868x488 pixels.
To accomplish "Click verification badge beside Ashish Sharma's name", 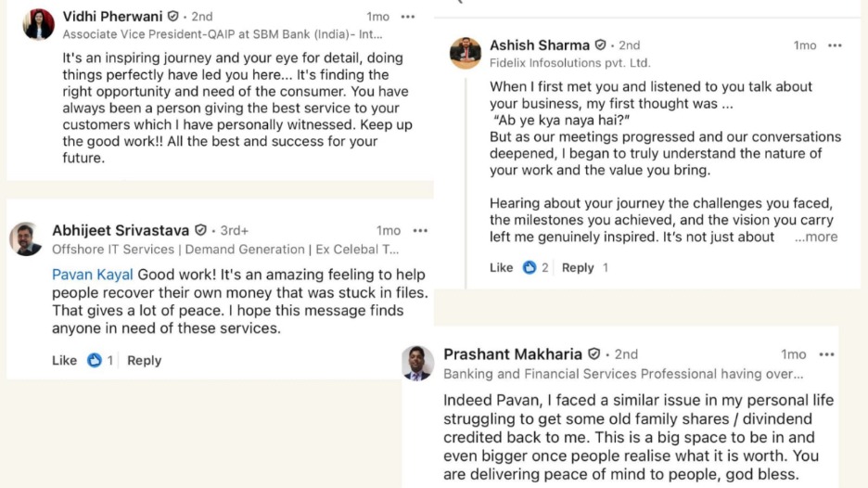I will [600, 45].
